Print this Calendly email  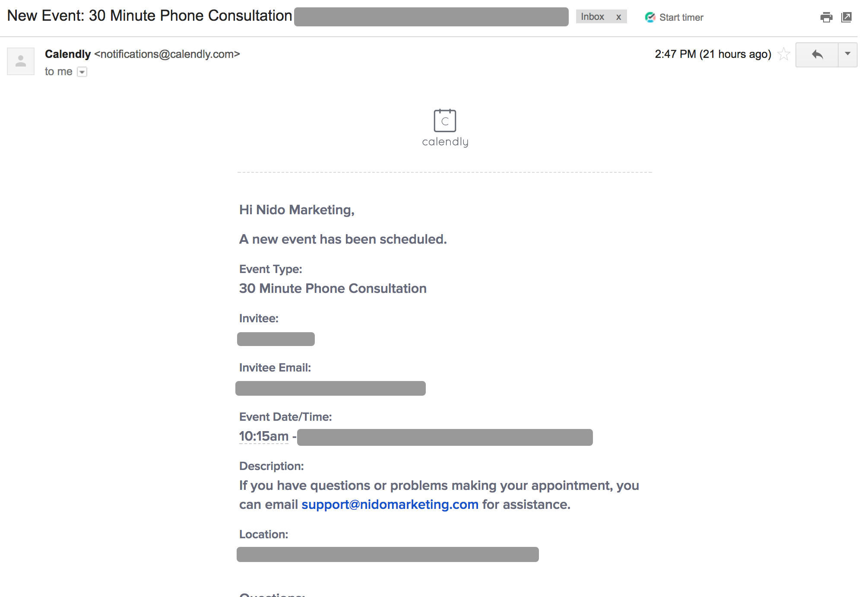[x=826, y=17]
